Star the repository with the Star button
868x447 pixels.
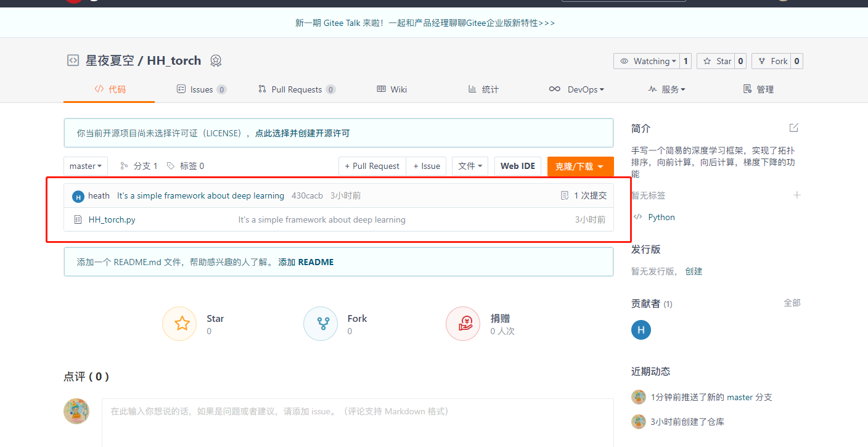(x=716, y=61)
